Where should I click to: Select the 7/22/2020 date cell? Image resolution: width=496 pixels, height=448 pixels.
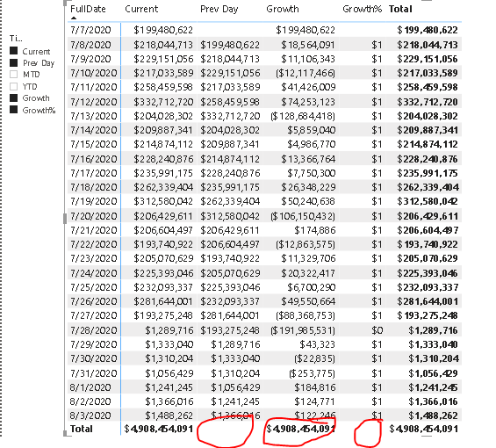(x=94, y=244)
